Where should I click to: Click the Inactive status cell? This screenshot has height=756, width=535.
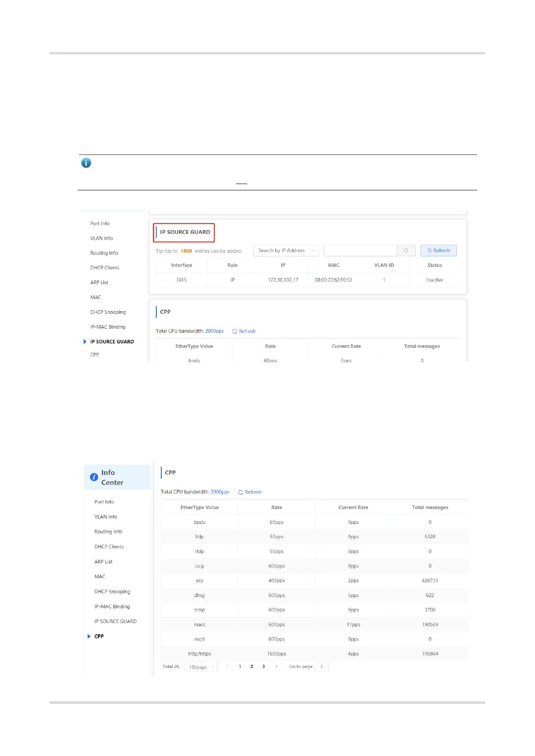coord(434,280)
